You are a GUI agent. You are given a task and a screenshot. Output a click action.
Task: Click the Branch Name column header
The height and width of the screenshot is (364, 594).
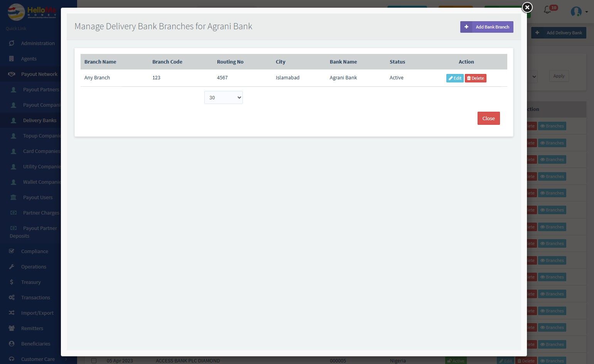[100, 62]
